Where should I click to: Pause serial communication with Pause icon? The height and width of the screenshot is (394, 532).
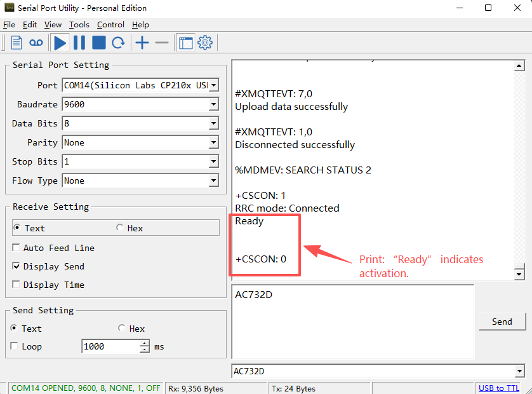[79, 43]
